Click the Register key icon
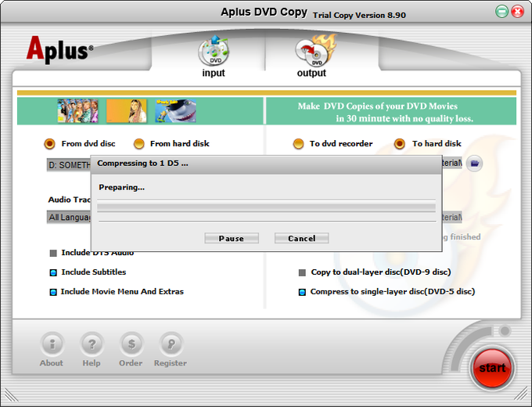Viewport: 532px width, 407px height. (171, 344)
